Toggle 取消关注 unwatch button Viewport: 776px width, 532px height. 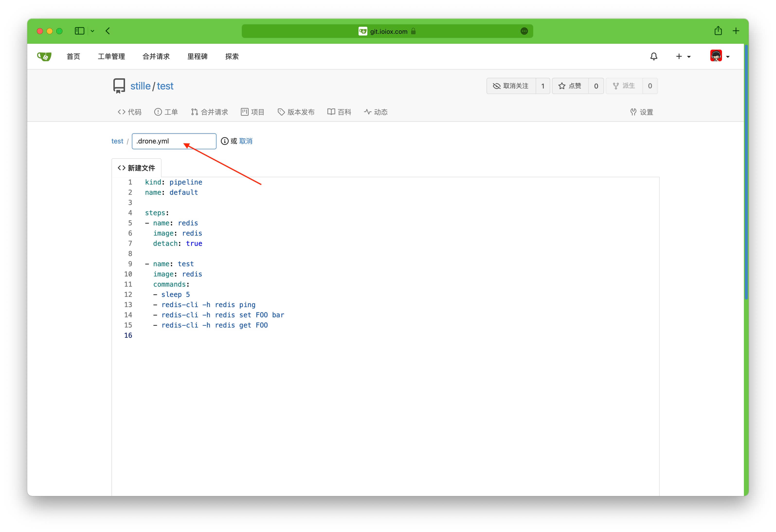pyautogui.click(x=511, y=86)
